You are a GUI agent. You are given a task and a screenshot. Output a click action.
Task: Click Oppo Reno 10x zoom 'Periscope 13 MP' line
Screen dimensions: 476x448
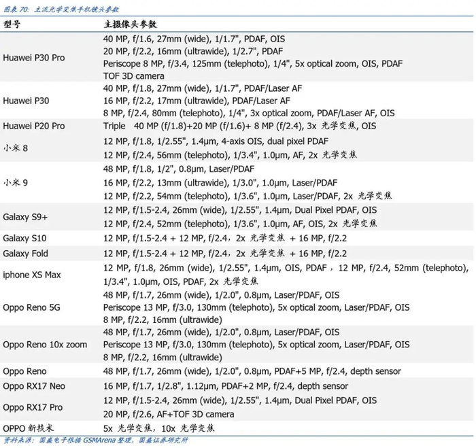pyautogui.click(x=256, y=345)
